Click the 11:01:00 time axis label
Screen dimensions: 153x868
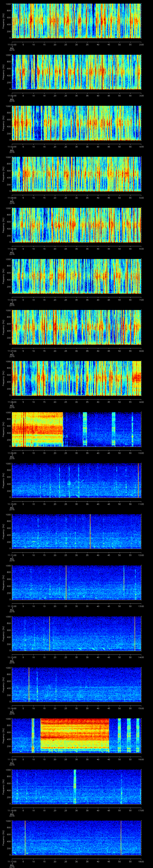pos(12,44)
